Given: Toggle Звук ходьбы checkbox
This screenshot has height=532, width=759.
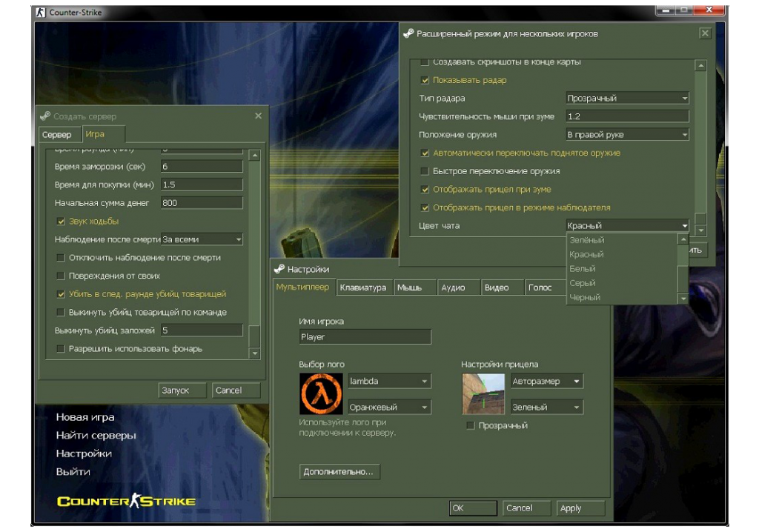Looking at the screenshot, I should (61, 222).
